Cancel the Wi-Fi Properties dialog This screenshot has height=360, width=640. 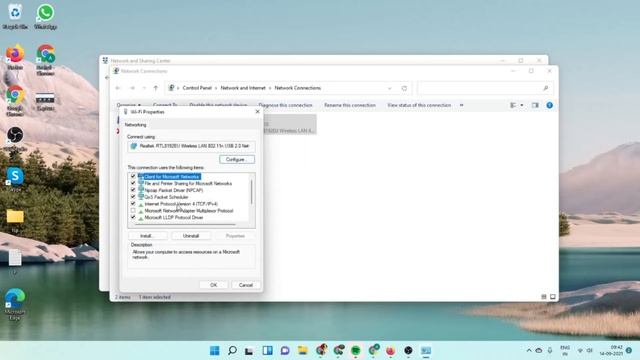(x=246, y=285)
